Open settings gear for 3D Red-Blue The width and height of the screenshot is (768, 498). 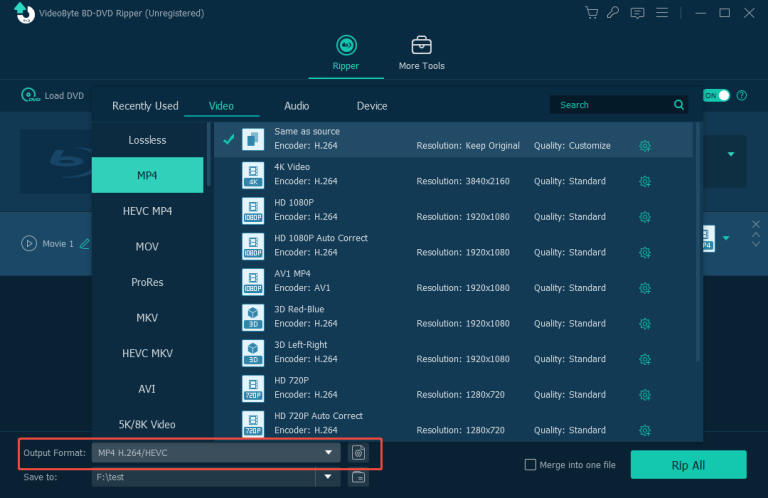[x=645, y=324]
